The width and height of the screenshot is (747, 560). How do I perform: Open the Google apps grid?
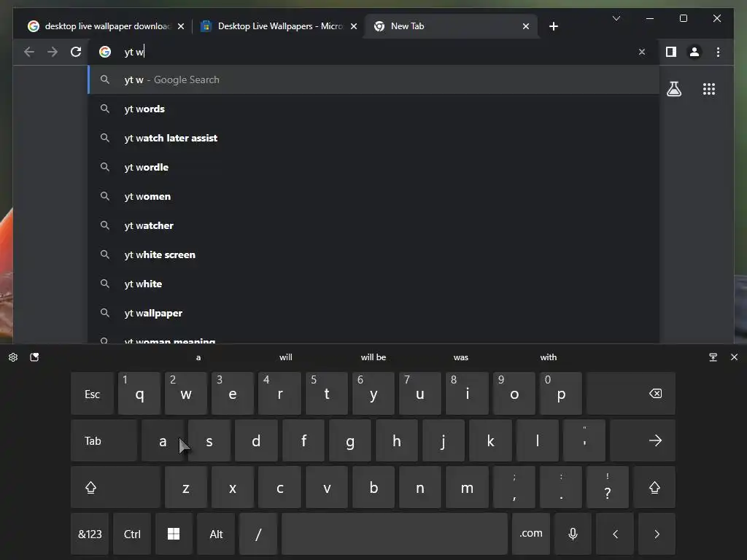(709, 89)
